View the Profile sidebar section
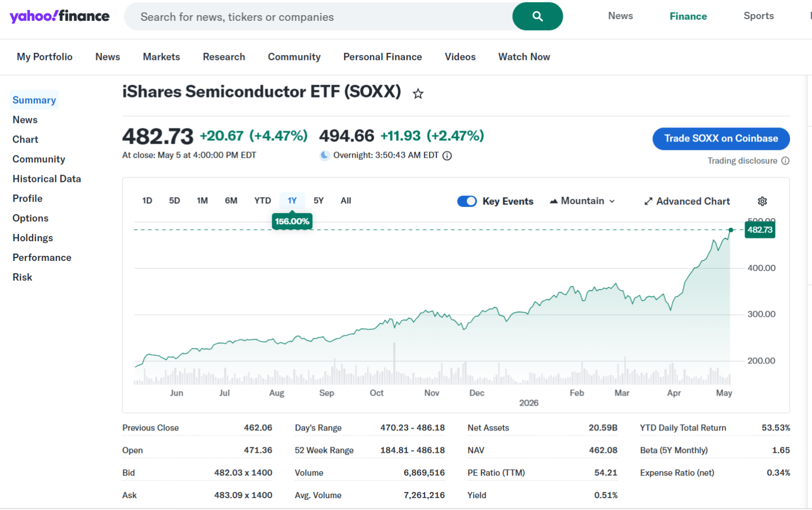812x510 pixels. [28, 199]
